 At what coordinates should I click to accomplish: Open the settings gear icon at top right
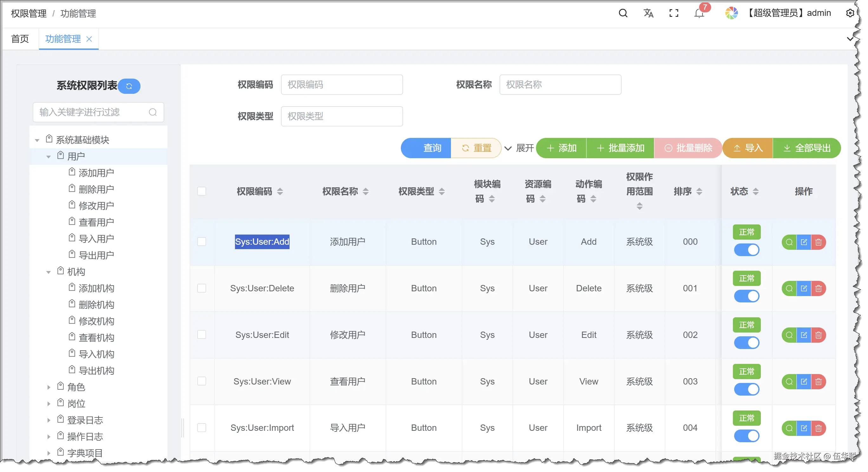(x=850, y=13)
